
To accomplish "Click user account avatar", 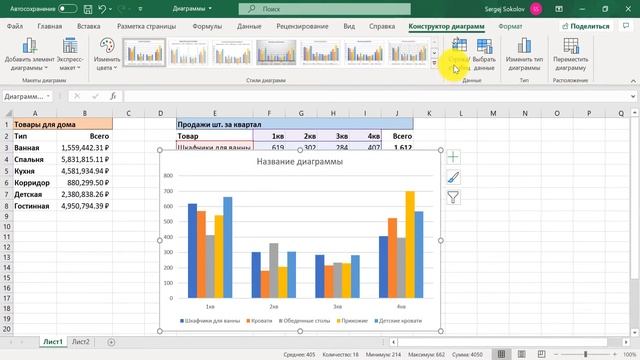I will [x=536, y=9].
